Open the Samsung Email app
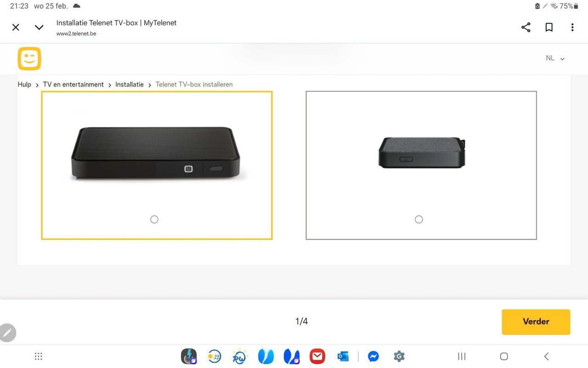 (317, 356)
